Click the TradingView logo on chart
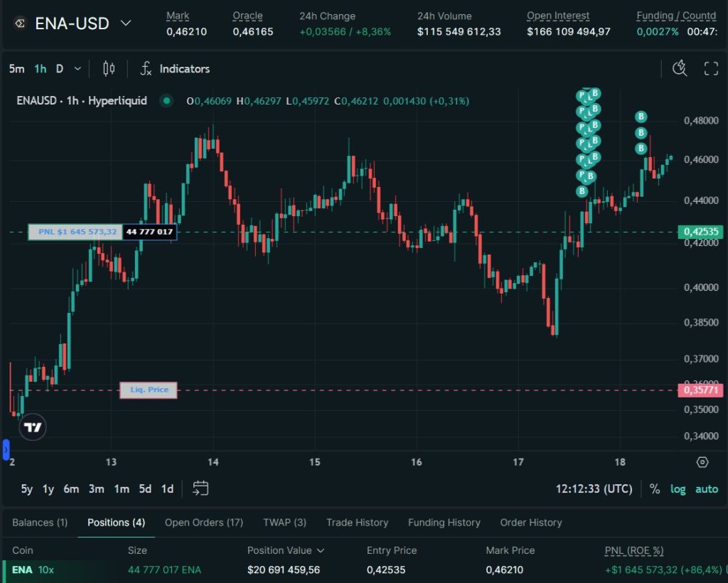 tap(33, 427)
